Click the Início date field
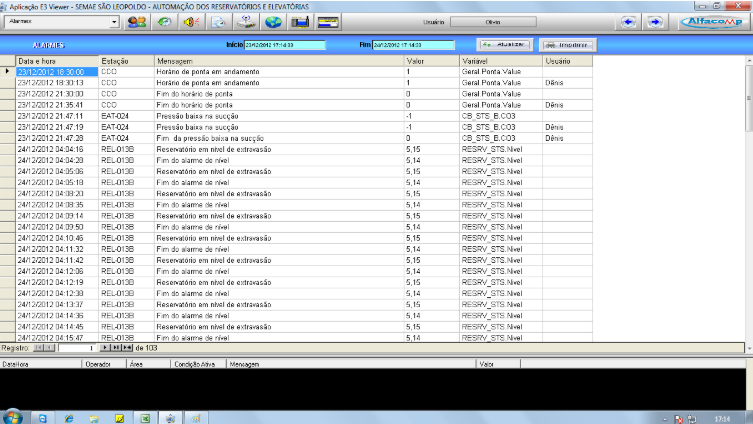Viewport: 753px width, 424px height. (x=285, y=45)
